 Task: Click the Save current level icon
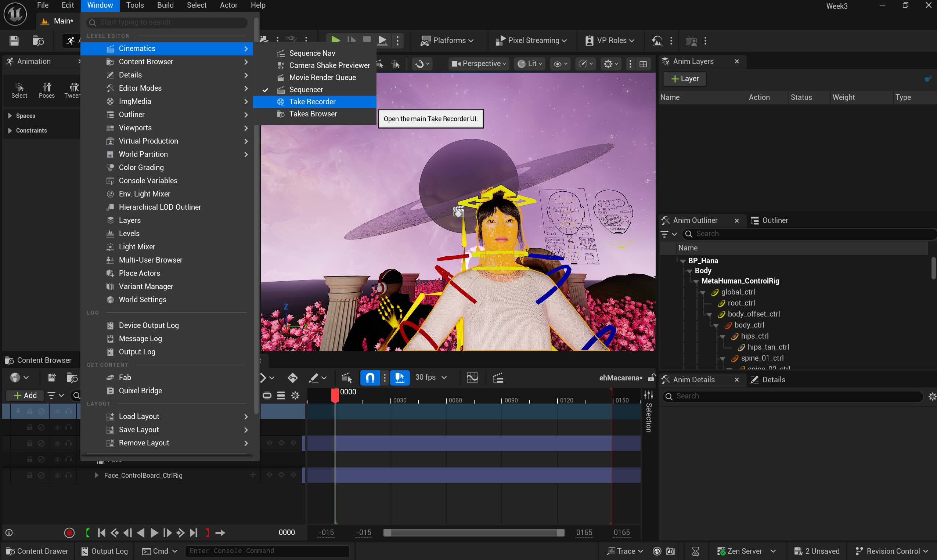pyautogui.click(x=14, y=40)
